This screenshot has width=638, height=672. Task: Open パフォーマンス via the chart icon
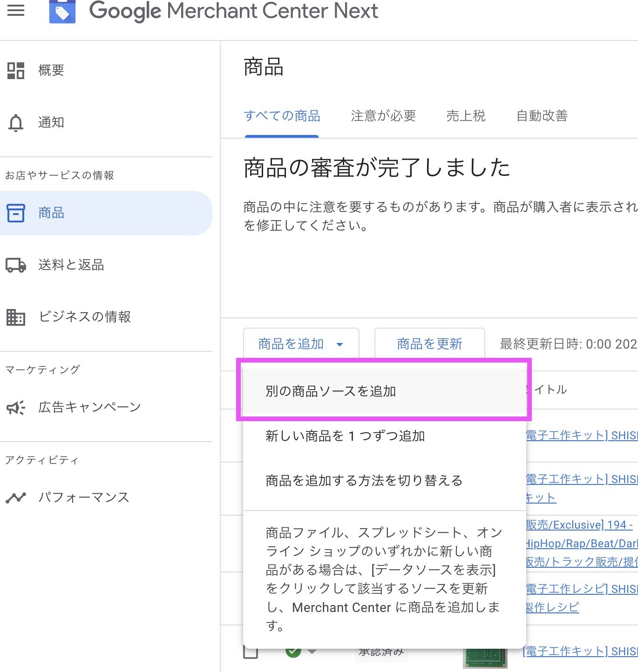(x=15, y=497)
